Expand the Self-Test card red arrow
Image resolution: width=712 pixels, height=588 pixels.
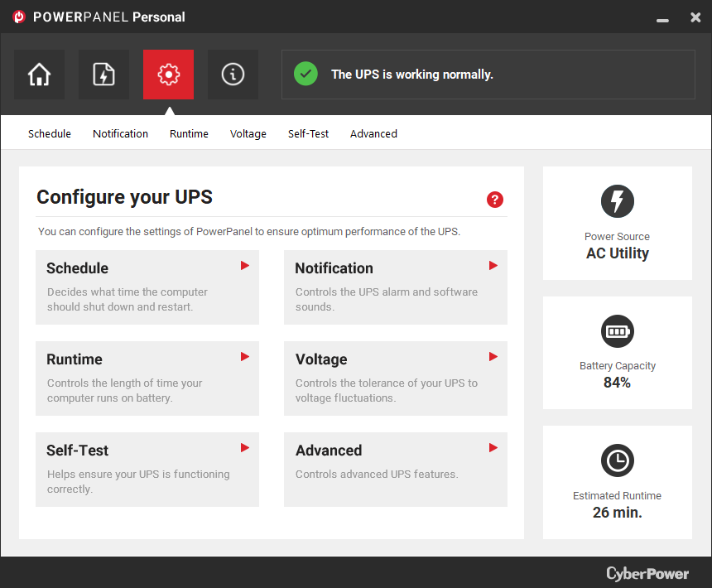point(245,448)
